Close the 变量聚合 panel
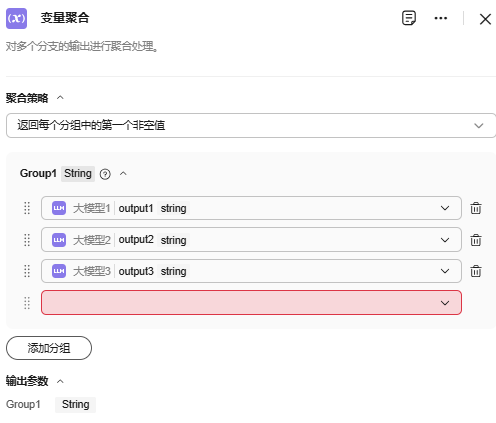Image resolution: width=496 pixels, height=423 pixels. point(485,19)
